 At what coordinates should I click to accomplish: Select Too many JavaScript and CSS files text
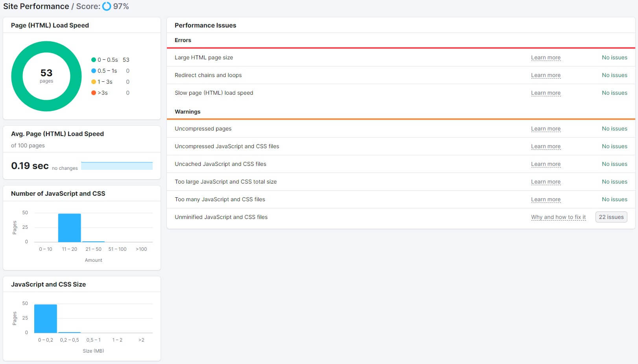(x=220, y=199)
